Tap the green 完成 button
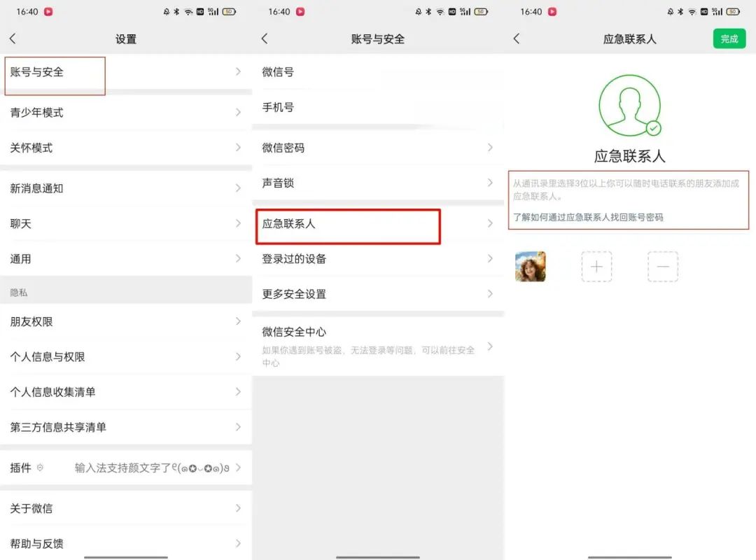This screenshot has height=560, width=756. coord(729,39)
